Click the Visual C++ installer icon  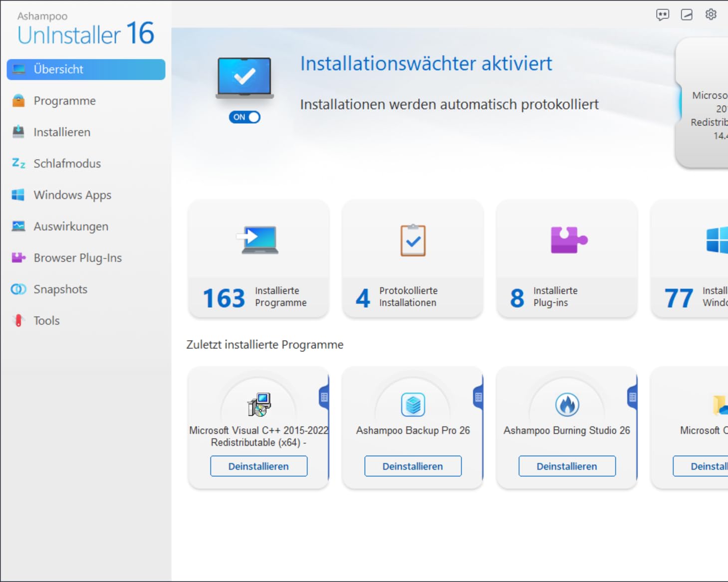[259, 404]
